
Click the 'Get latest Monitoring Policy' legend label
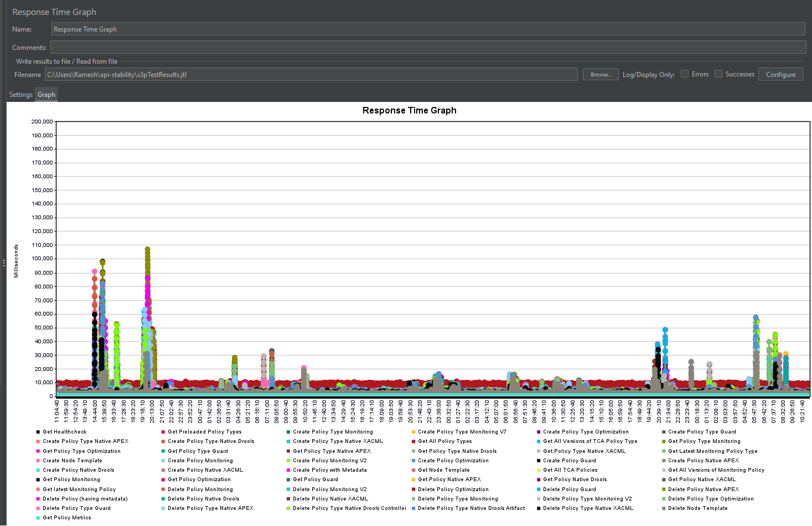click(79, 489)
